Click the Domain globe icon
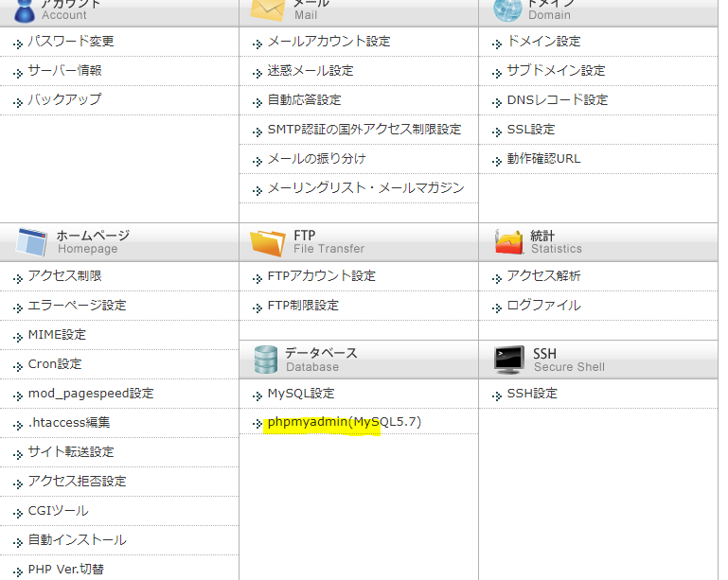This screenshot has height=580, width=728. (x=507, y=9)
